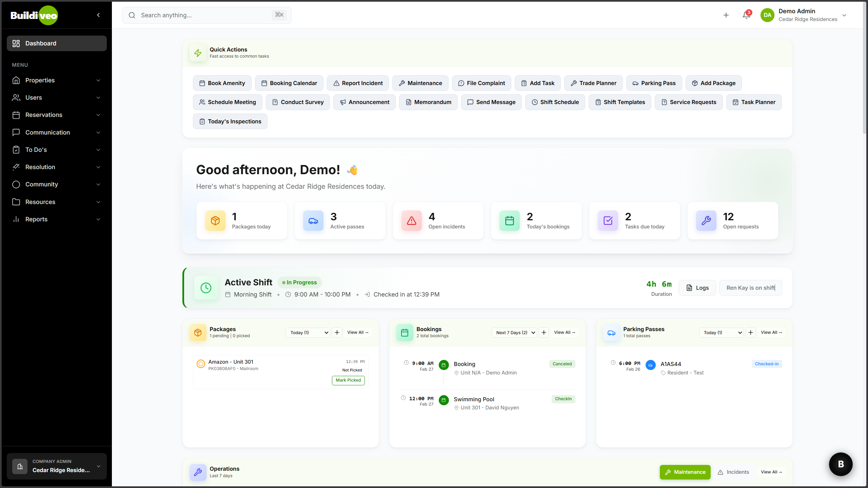Expand the Communication sidebar menu

[57, 133]
